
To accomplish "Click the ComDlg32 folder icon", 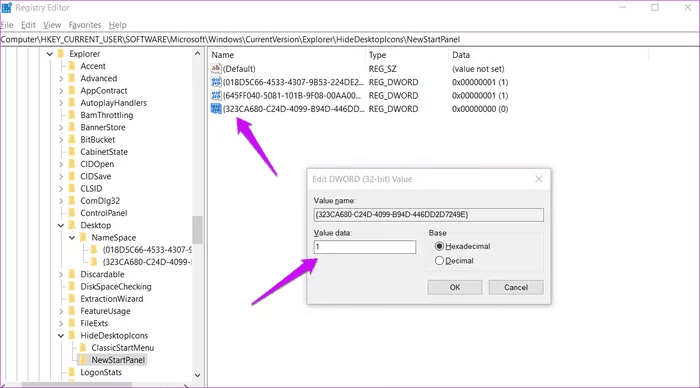I will pyautogui.click(x=72, y=201).
